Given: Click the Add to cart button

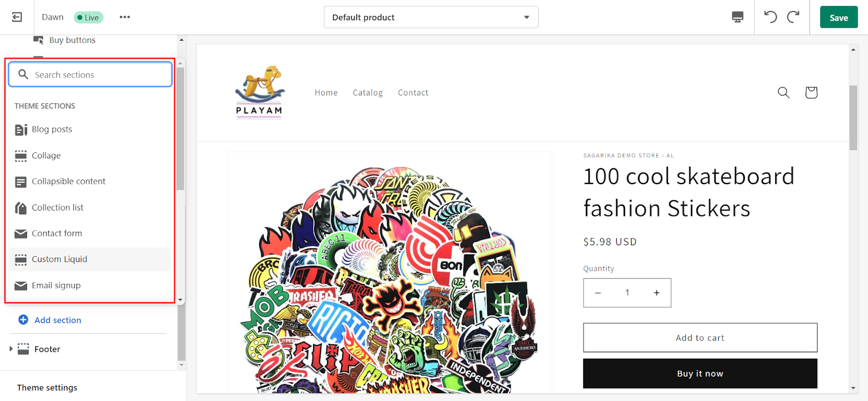Looking at the screenshot, I should (699, 338).
